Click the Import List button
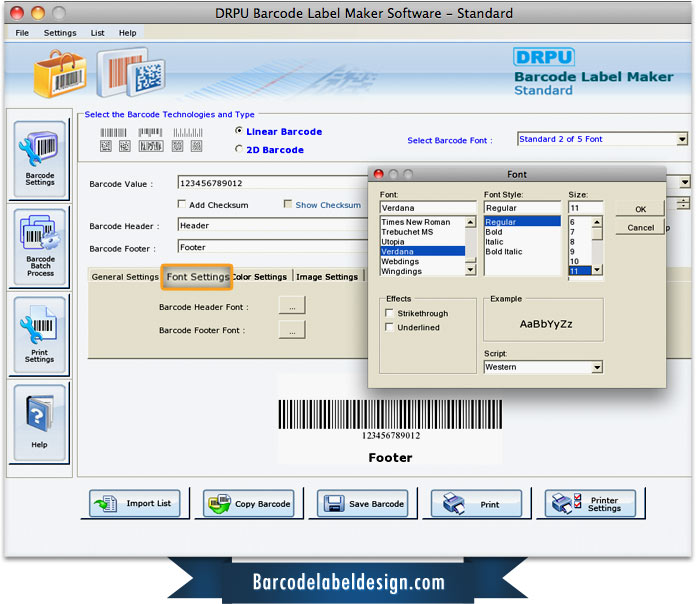The image size is (696, 604). [134, 504]
